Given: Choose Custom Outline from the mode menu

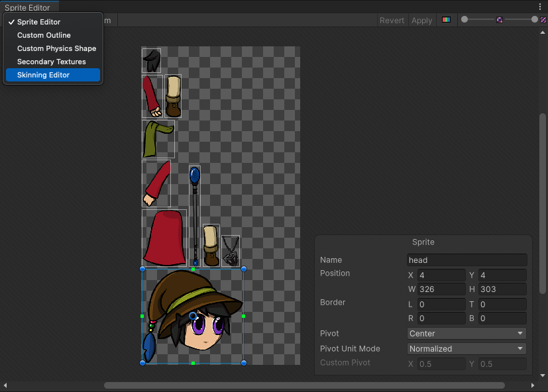Looking at the screenshot, I should pyautogui.click(x=44, y=35).
